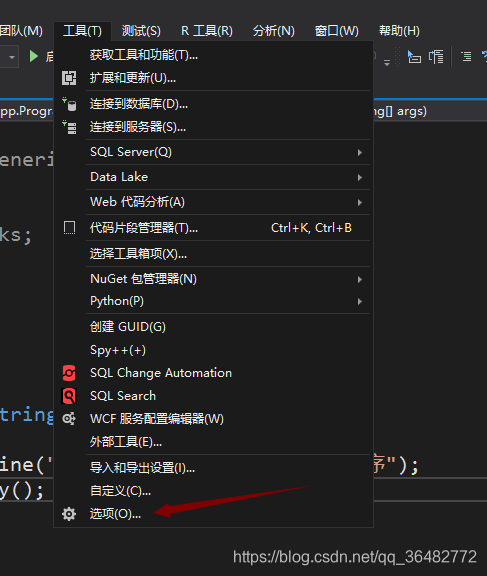Choose 连接到服务器(S)... entry
Viewport: 487px width, 576px height.
pyautogui.click(x=213, y=127)
